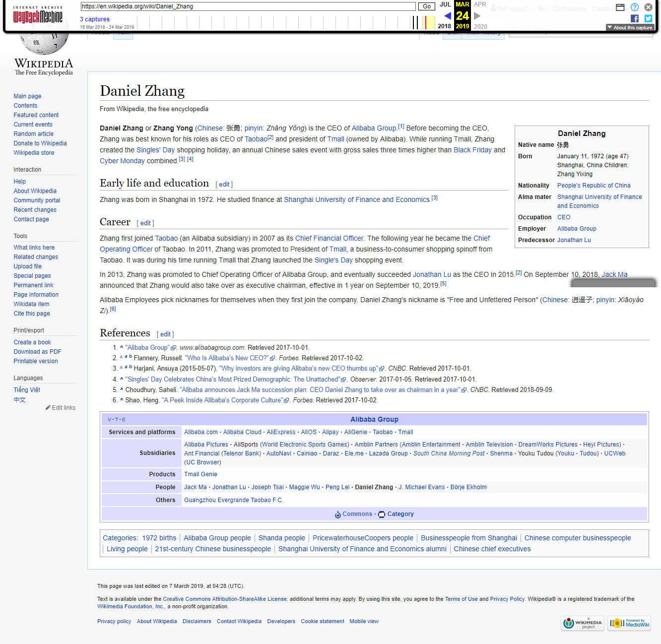Select 2018 in capture timeline
661x644 pixels.
pyautogui.click(x=445, y=26)
